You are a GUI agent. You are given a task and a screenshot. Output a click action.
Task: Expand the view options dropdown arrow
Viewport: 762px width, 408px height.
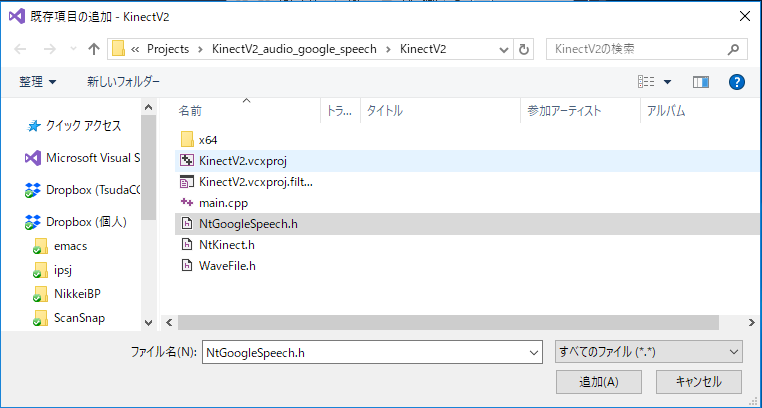(x=667, y=81)
